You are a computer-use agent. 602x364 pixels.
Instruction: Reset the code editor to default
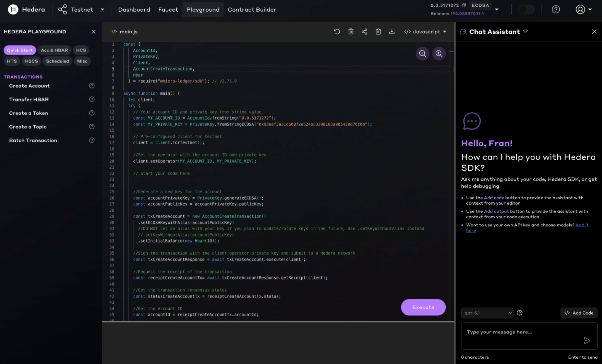337,31
